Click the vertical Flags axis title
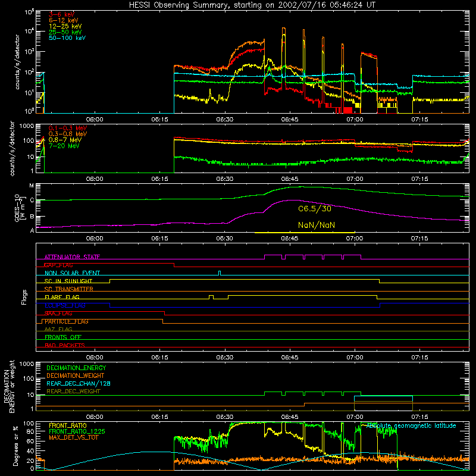This screenshot has height=476, width=476. (x=24, y=297)
